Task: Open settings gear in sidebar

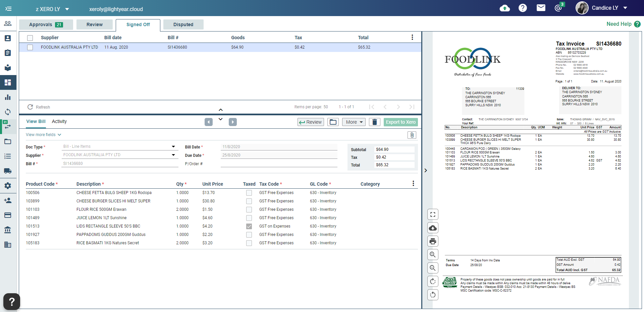Action: pos(8,186)
